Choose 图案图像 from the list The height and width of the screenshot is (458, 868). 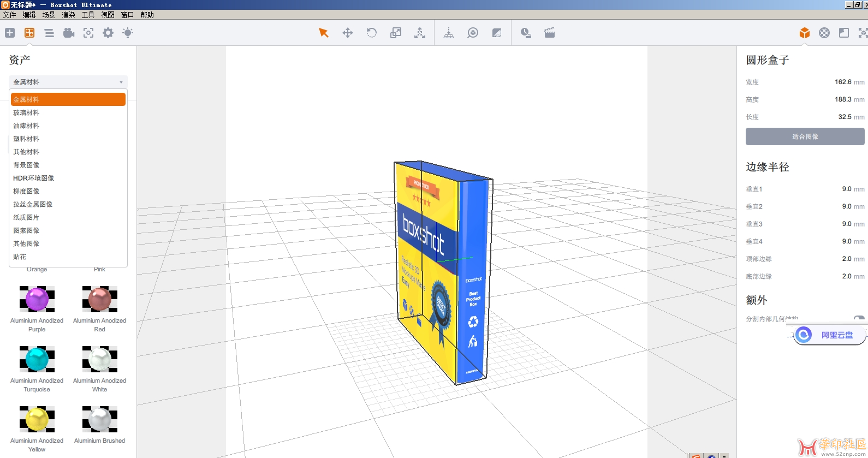68,230
